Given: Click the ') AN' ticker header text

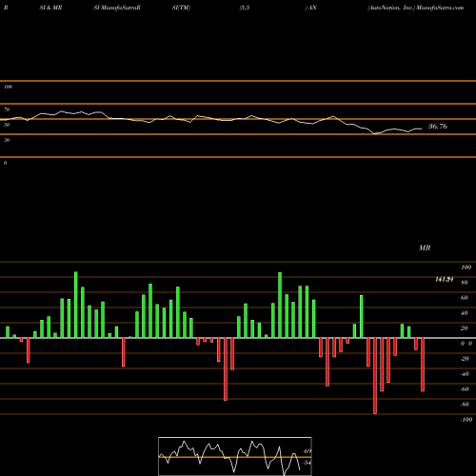Looking at the screenshot, I should 311,8.
